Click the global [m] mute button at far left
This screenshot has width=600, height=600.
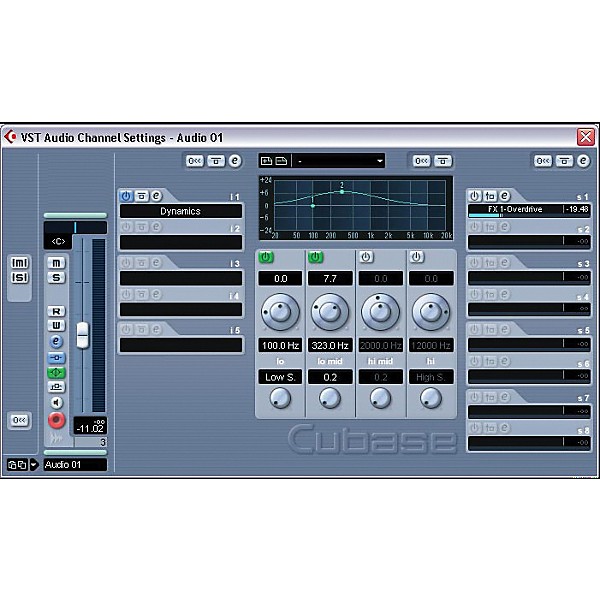pos(20,263)
